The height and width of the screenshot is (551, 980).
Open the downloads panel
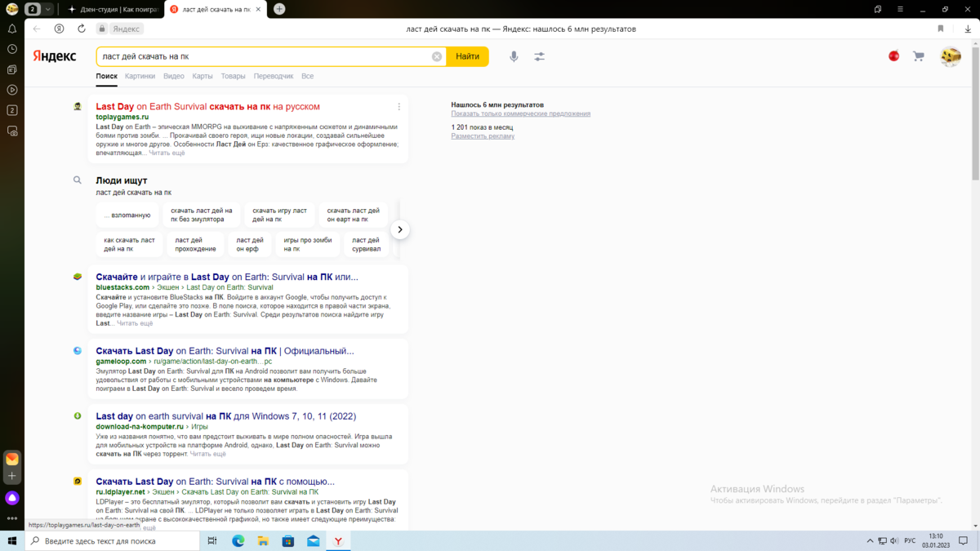(968, 29)
